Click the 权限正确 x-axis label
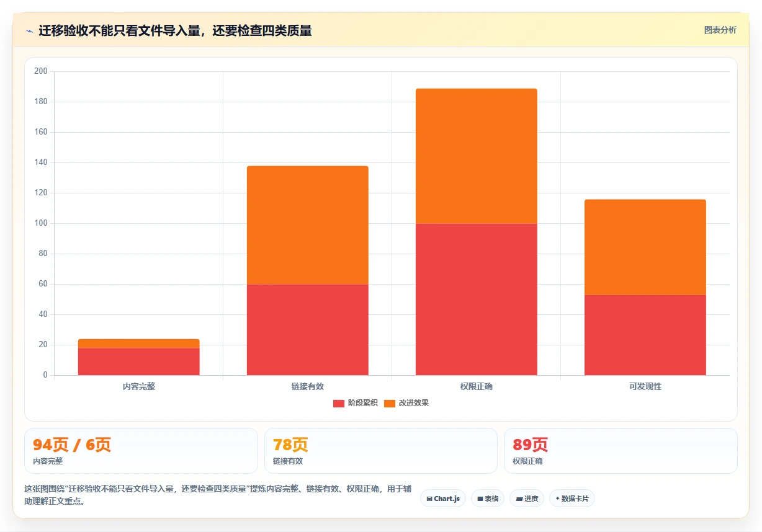 (x=477, y=386)
